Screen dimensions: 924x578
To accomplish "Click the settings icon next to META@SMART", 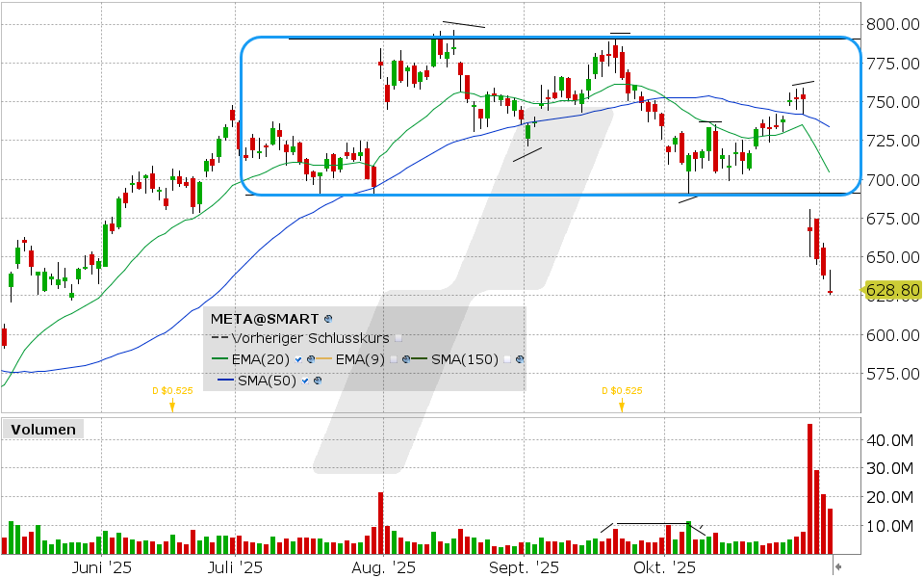I will [x=328, y=317].
